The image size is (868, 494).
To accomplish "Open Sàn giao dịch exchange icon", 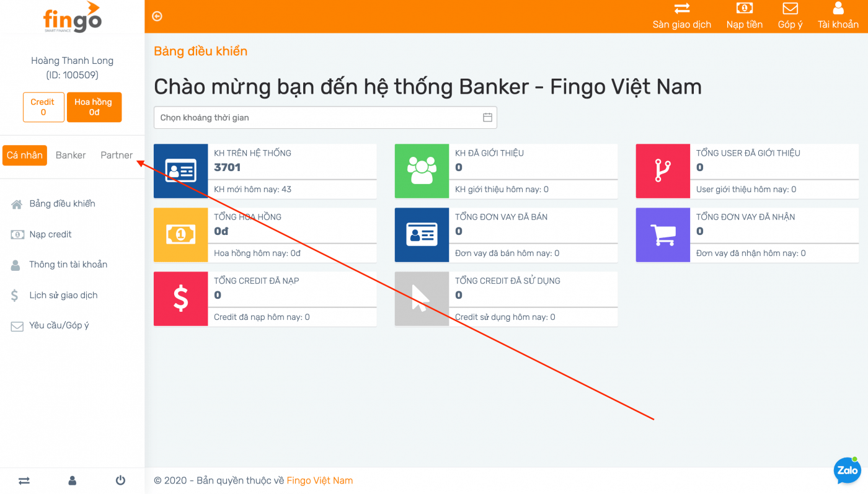I will pos(682,8).
